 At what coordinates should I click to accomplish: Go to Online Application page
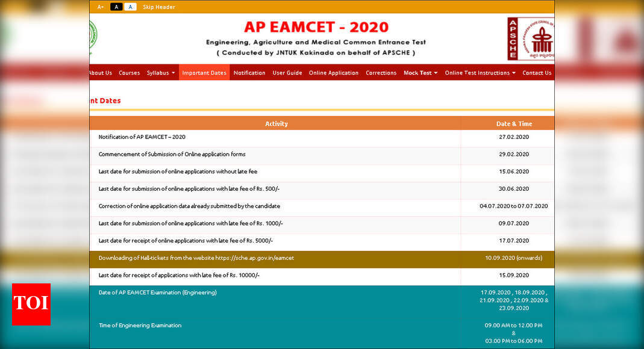coord(334,73)
